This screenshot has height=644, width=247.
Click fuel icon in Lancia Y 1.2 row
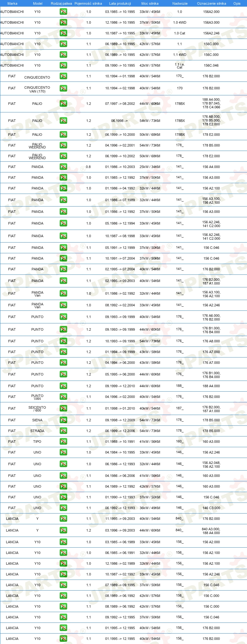(x=63, y=530)
